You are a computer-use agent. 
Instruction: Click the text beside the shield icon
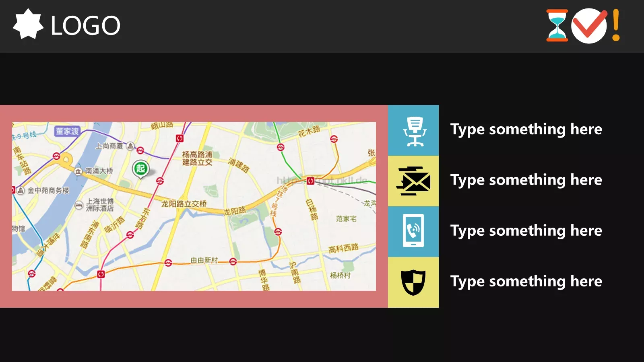click(x=526, y=282)
